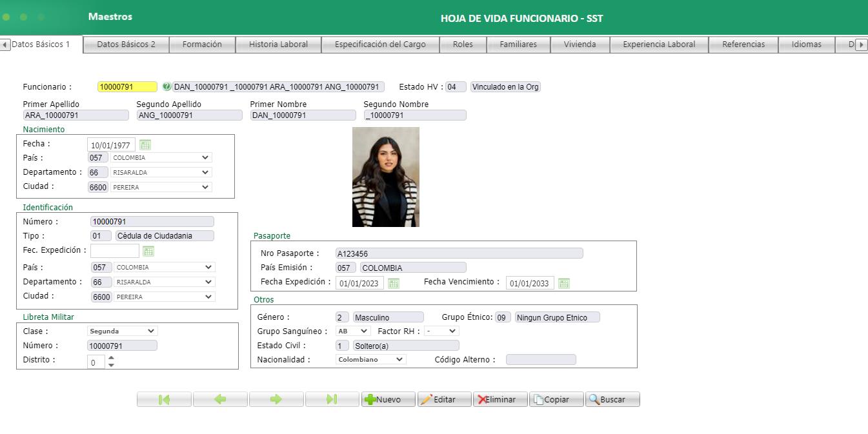Image resolution: width=868 pixels, height=434 pixels.
Task: Open the Maestros menu
Action: 110,17
